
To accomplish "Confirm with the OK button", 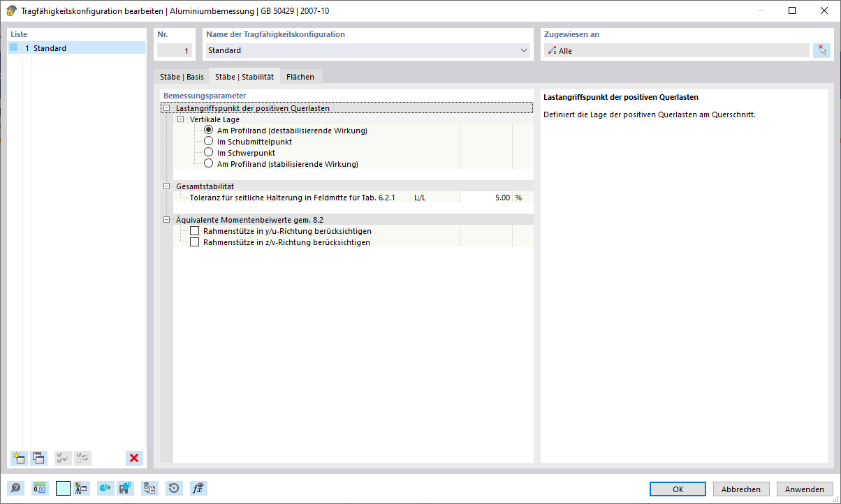I will pyautogui.click(x=678, y=489).
